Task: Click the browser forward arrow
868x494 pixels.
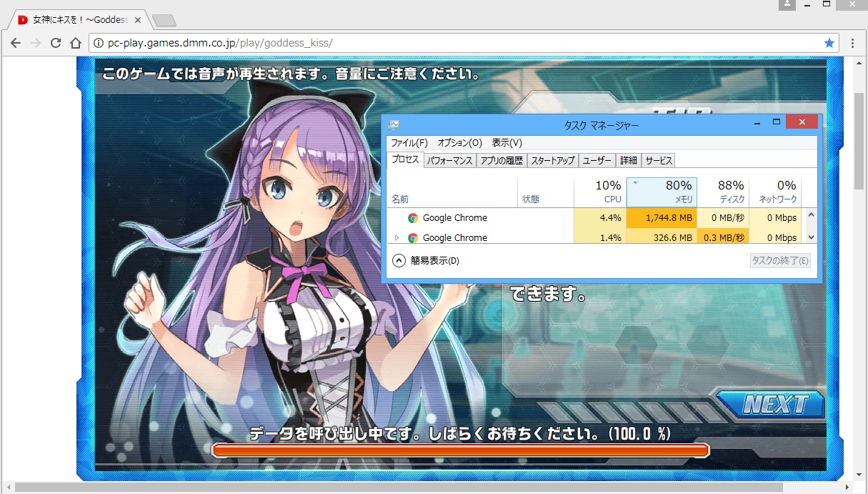Action: click(x=36, y=43)
